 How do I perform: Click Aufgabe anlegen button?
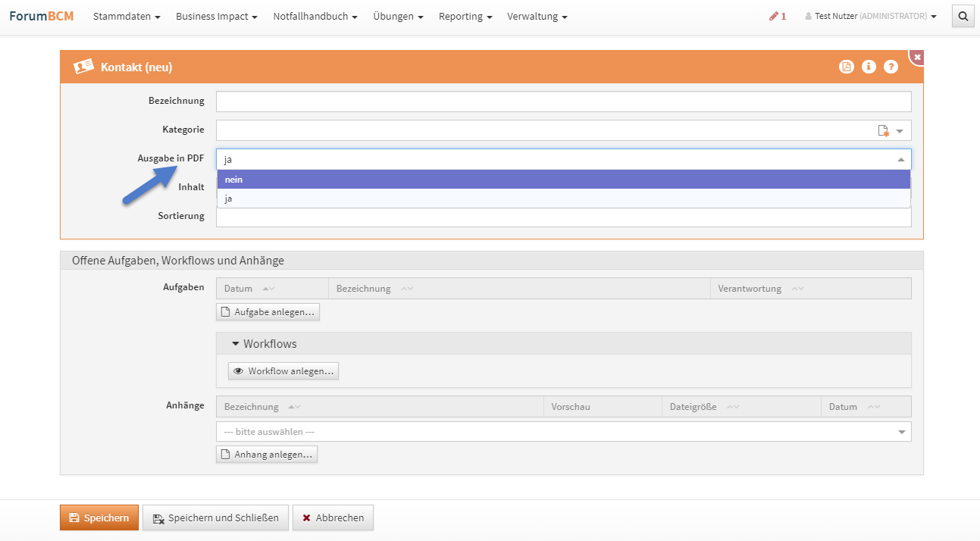pyautogui.click(x=268, y=312)
